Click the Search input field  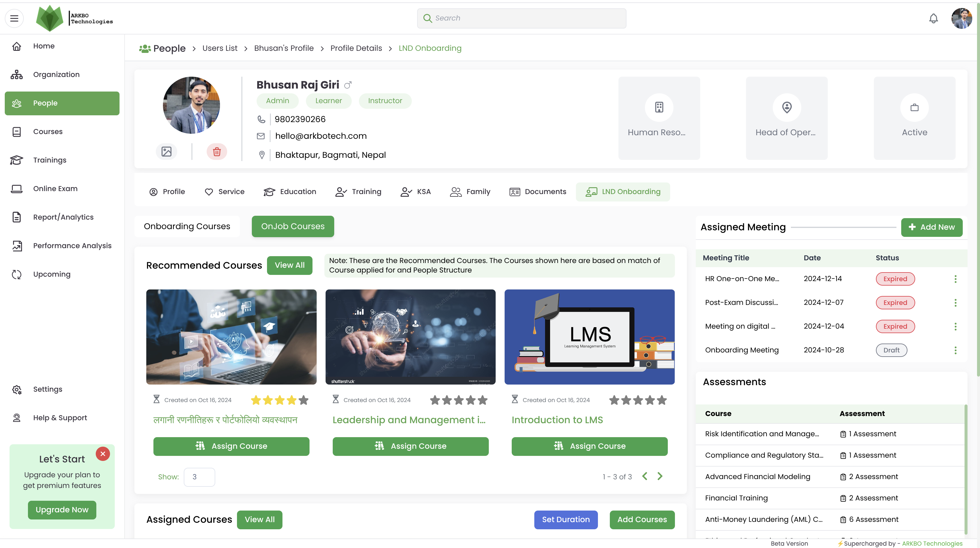click(521, 18)
